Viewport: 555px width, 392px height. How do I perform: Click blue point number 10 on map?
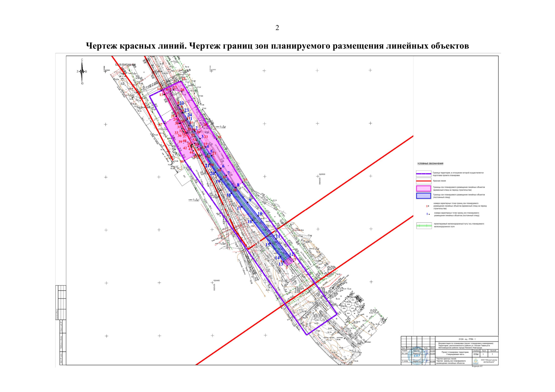(260, 214)
